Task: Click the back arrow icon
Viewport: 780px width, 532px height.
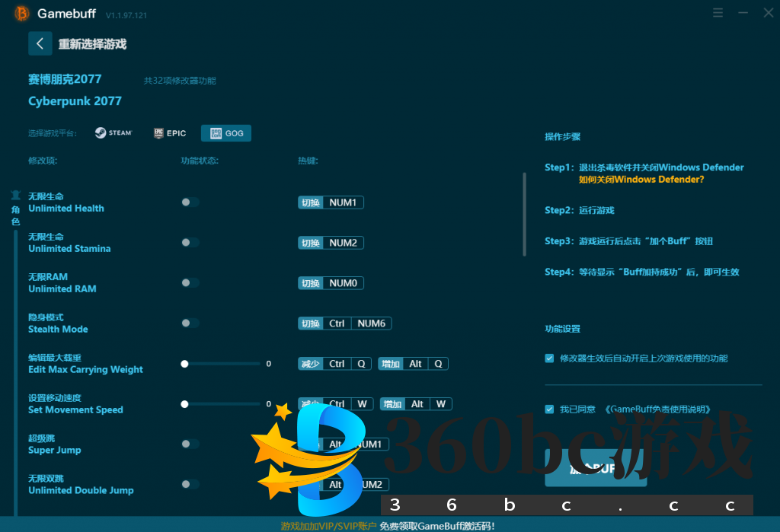Action: (40, 44)
